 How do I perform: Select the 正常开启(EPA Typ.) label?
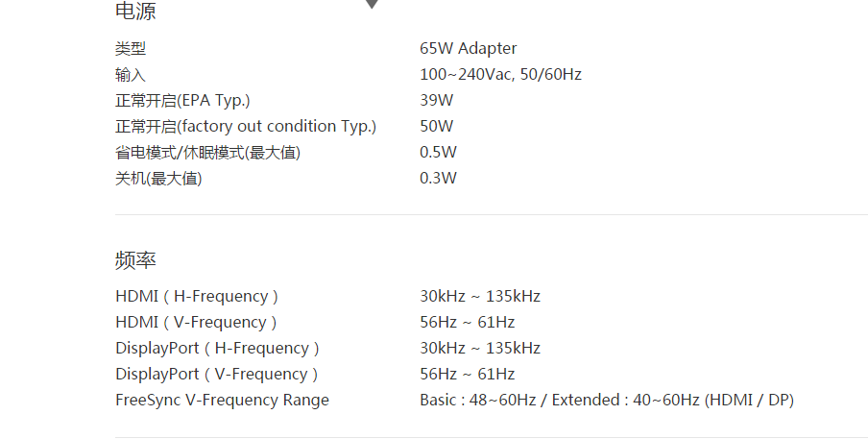click(x=176, y=100)
